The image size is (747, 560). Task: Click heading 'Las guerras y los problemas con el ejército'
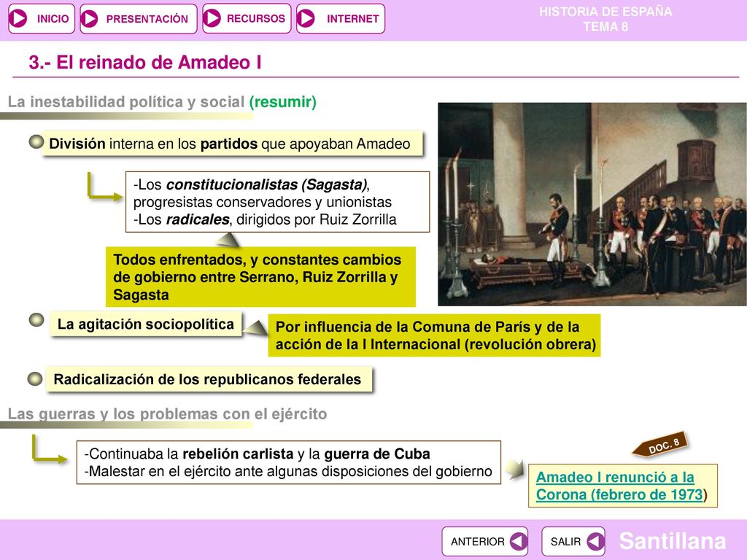click(167, 414)
